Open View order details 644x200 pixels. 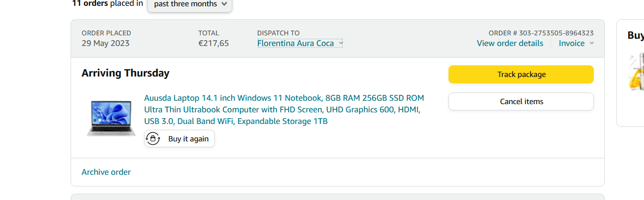[510, 44]
